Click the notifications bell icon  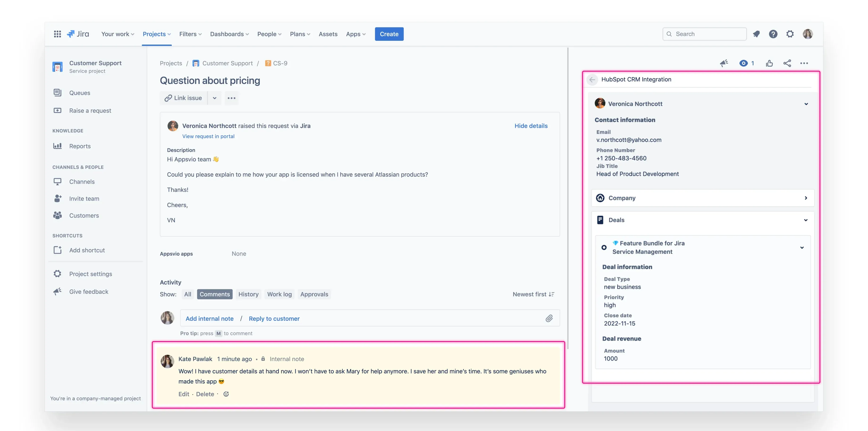point(756,34)
